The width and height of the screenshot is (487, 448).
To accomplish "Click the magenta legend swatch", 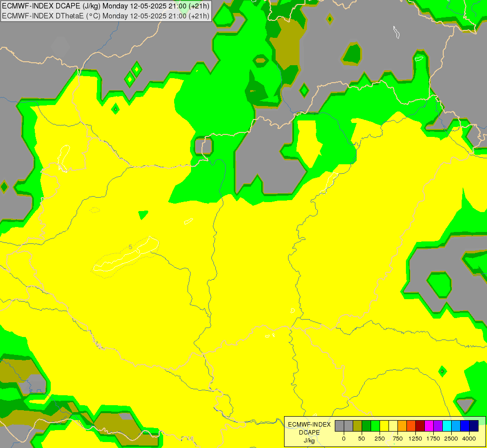I will 429,426.
